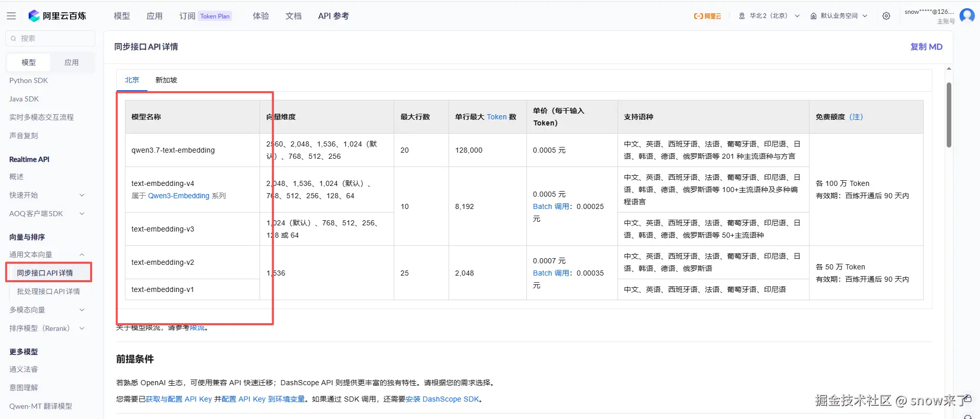Image resolution: width=980 pixels, height=419 pixels.
Task: Click the 阿里云百炼 logo
Action: (x=57, y=16)
